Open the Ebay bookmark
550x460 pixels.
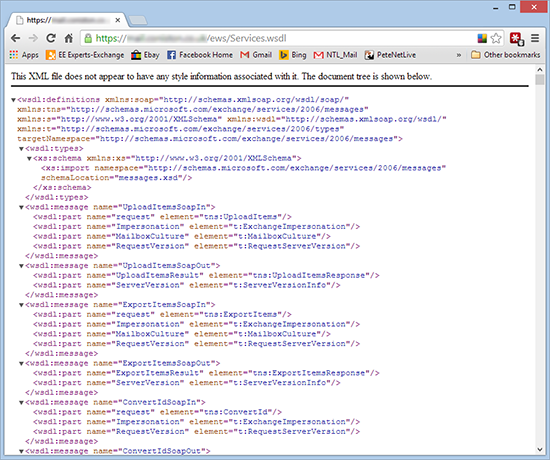point(145,55)
